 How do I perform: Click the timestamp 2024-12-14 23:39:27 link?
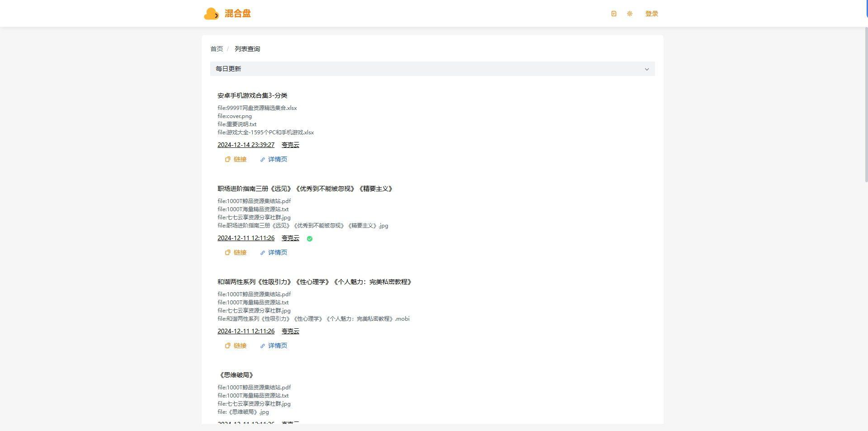pyautogui.click(x=246, y=145)
